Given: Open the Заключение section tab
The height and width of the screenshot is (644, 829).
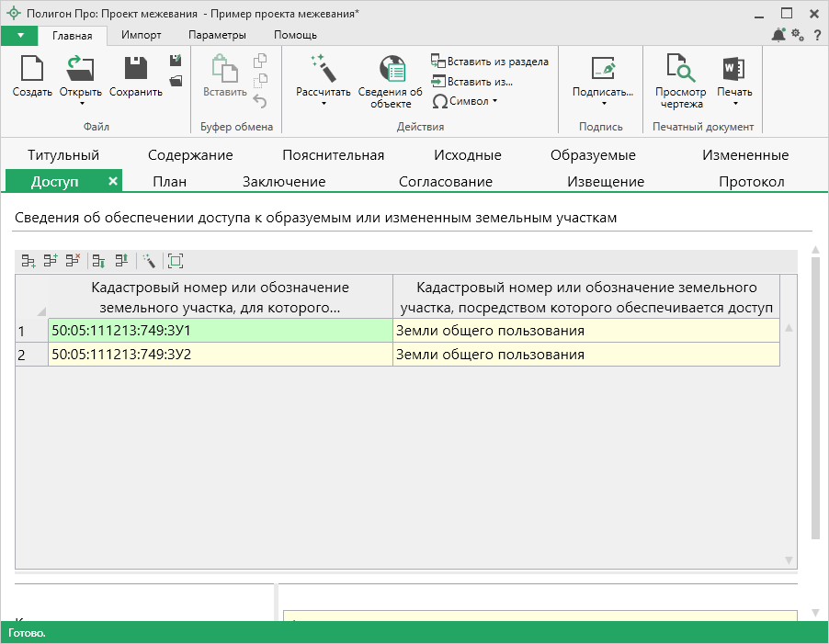Looking at the screenshot, I should [284, 182].
